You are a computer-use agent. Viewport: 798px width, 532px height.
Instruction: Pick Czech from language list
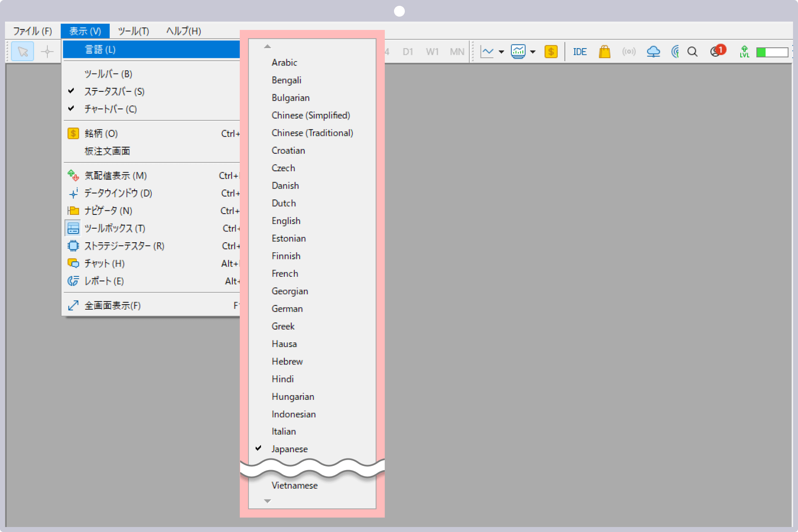click(x=312, y=168)
